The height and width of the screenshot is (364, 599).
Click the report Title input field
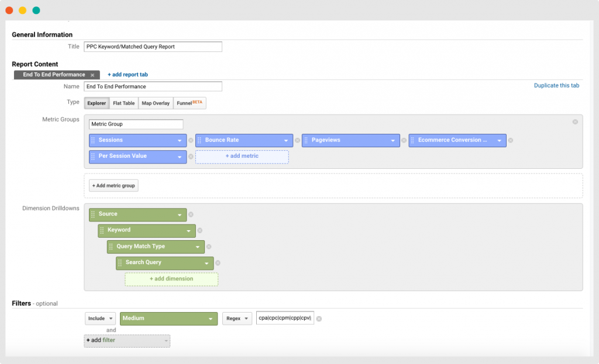click(153, 47)
